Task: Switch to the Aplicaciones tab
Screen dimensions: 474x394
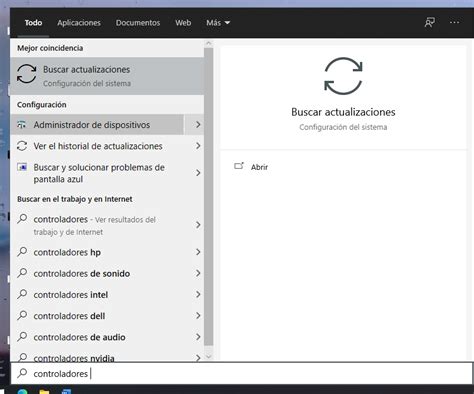Action: coord(79,23)
